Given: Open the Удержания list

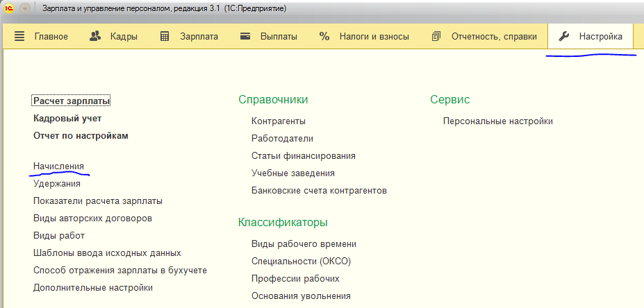Looking at the screenshot, I should (57, 183).
